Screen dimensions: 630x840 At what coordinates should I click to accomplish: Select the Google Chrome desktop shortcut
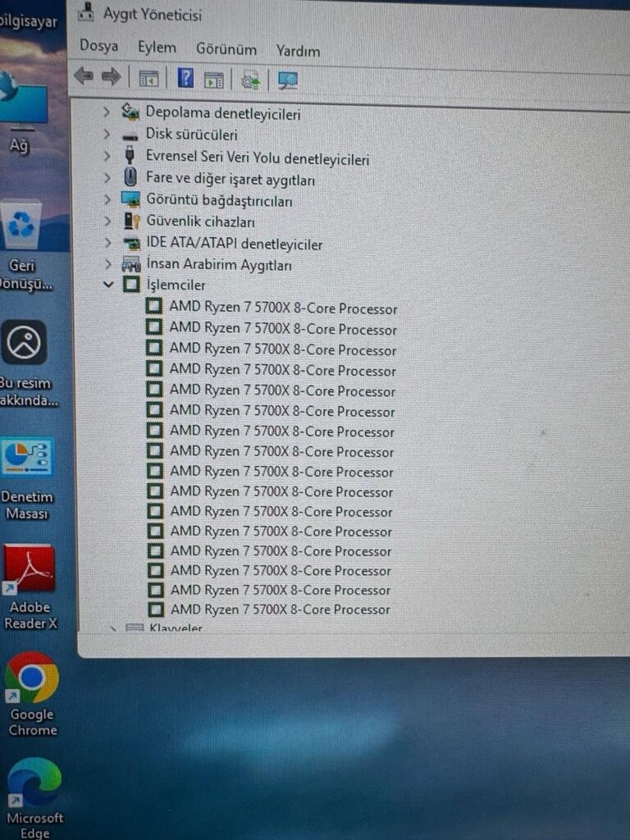tap(32, 694)
